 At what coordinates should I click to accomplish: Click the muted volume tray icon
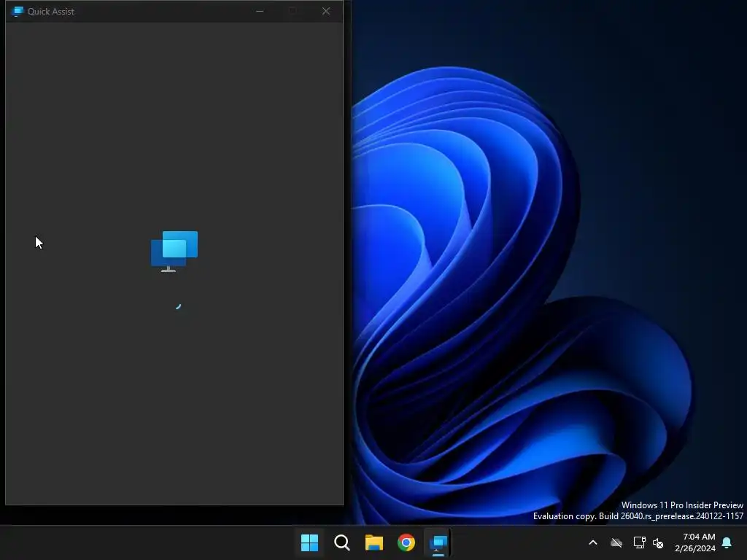click(658, 542)
